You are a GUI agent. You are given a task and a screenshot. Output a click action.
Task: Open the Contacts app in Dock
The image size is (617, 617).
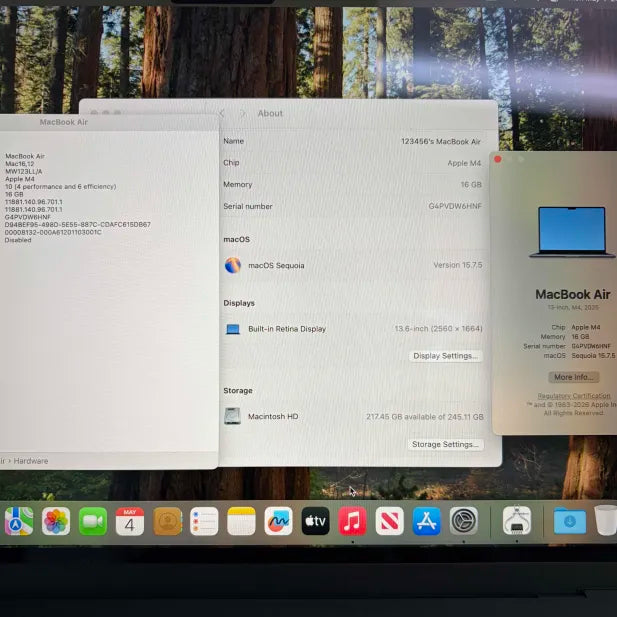[x=168, y=521]
